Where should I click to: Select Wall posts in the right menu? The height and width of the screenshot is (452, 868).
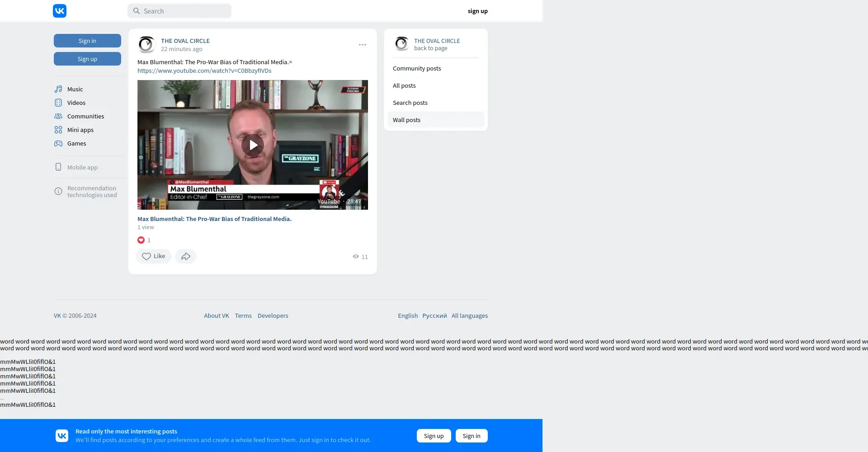(436, 120)
